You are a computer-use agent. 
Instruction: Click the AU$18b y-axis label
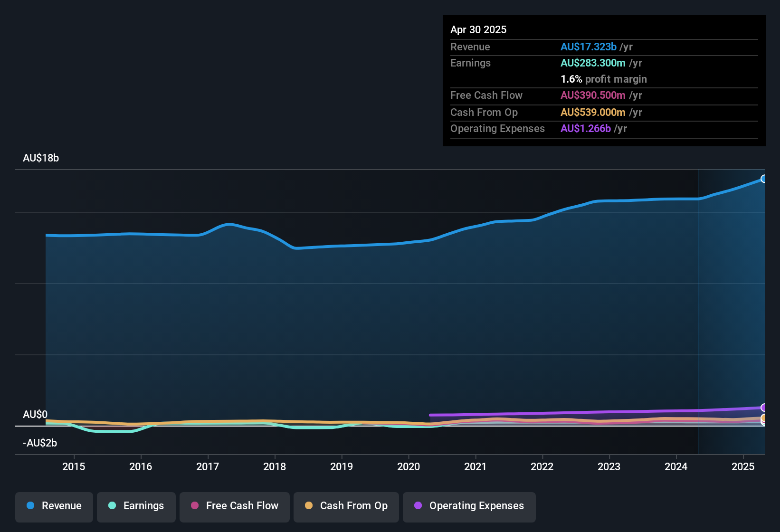(x=41, y=158)
